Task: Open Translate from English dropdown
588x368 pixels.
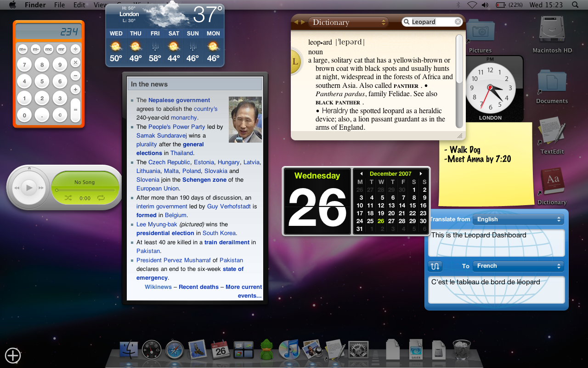Action: [518, 219]
